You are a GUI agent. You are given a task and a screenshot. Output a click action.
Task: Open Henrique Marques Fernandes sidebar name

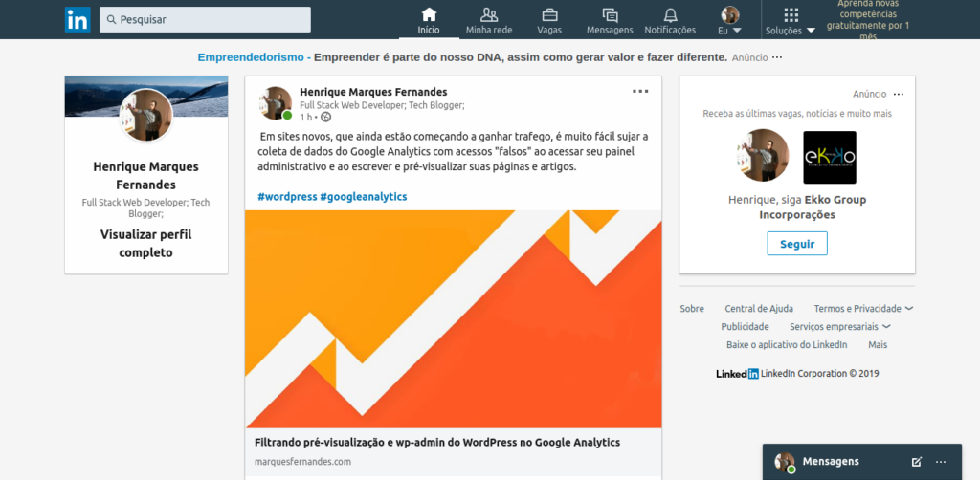click(146, 175)
